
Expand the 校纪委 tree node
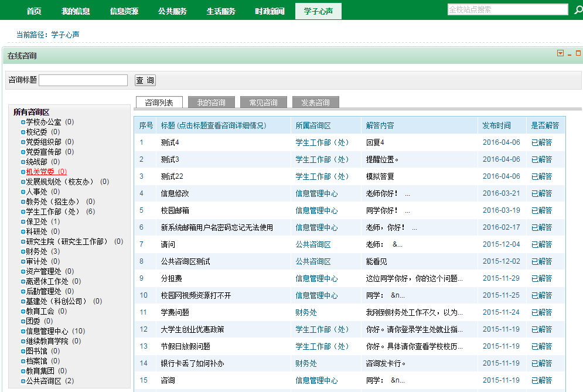(x=23, y=132)
